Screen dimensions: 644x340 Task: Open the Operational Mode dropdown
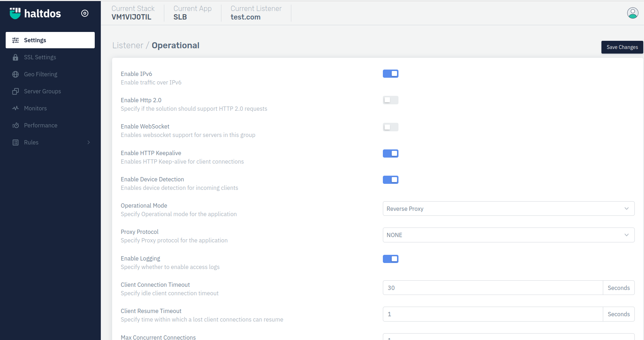(x=508, y=209)
